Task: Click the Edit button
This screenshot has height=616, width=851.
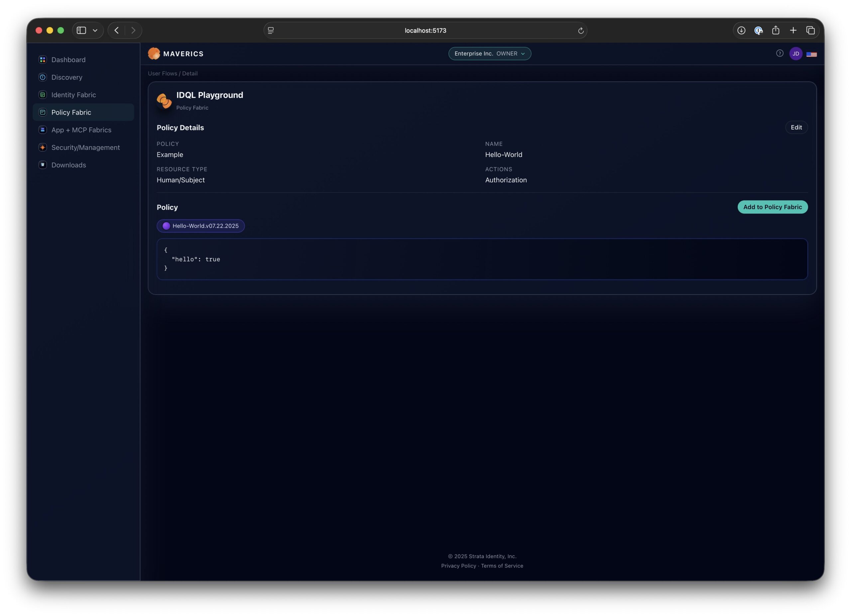Action: tap(796, 128)
